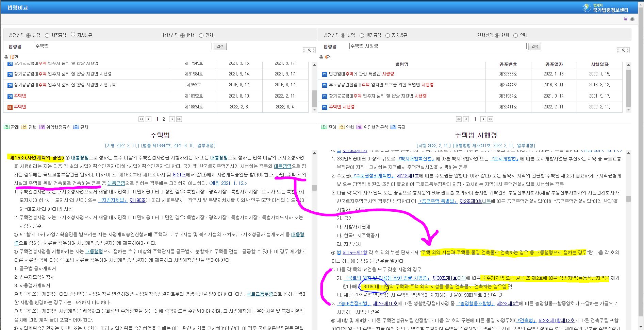This screenshot has height=330, width=644.
Task: Print the comparison with the printer icon
Action: (x=632, y=19)
